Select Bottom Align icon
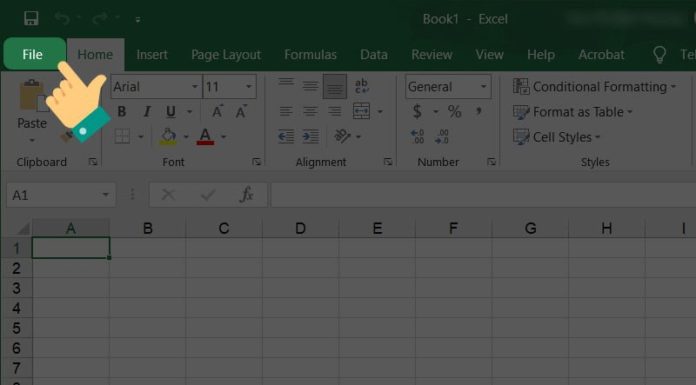Screen dimensions: 696x385 tap(335, 86)
